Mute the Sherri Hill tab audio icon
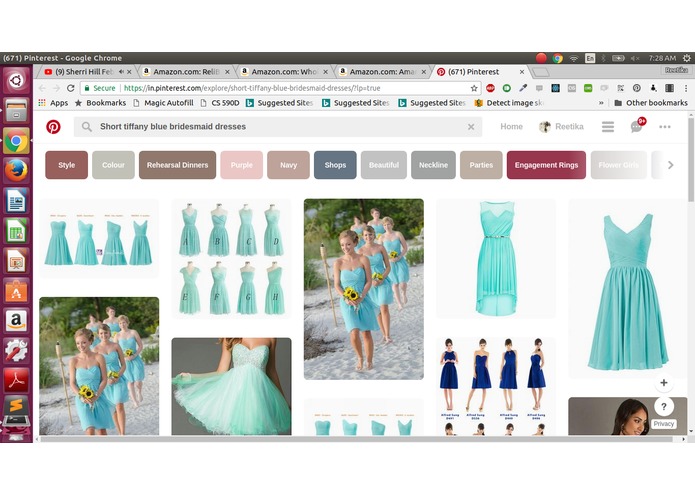This screenshot has height=494, width=695. (x=121, y=71)
